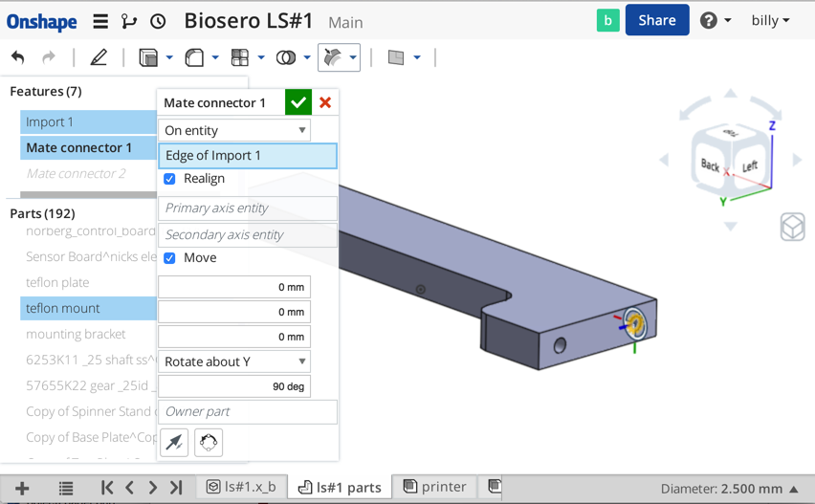Screen dimensions: 815x504
Task: Accept Mate connector 1 with green checkmark
Action: click(x=298, y=102)
